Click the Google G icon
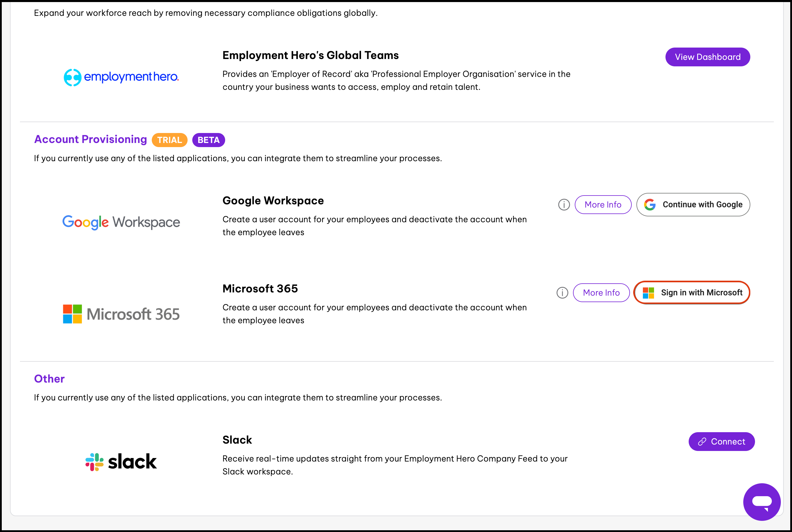The height and width of the screenshot is (532, 792). click(x=650, y=205)
